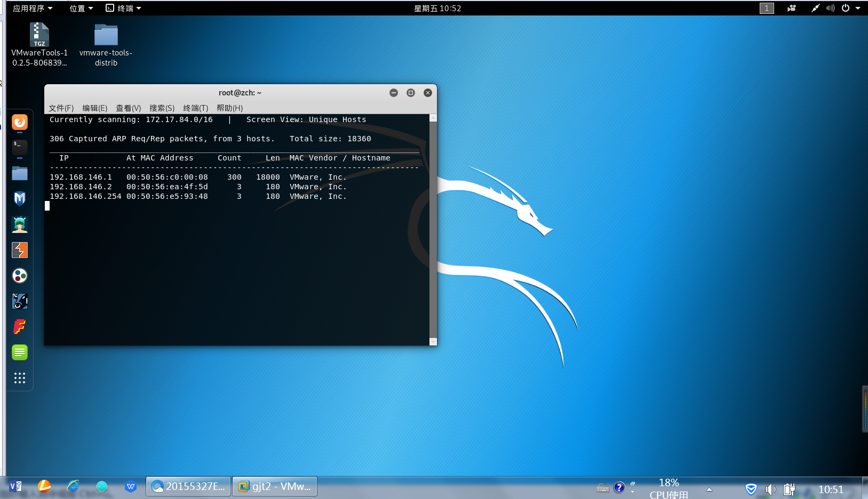Click the root@zch: ~ window title
This screenshot has height=499, width=868.
(x=240, y=93)
